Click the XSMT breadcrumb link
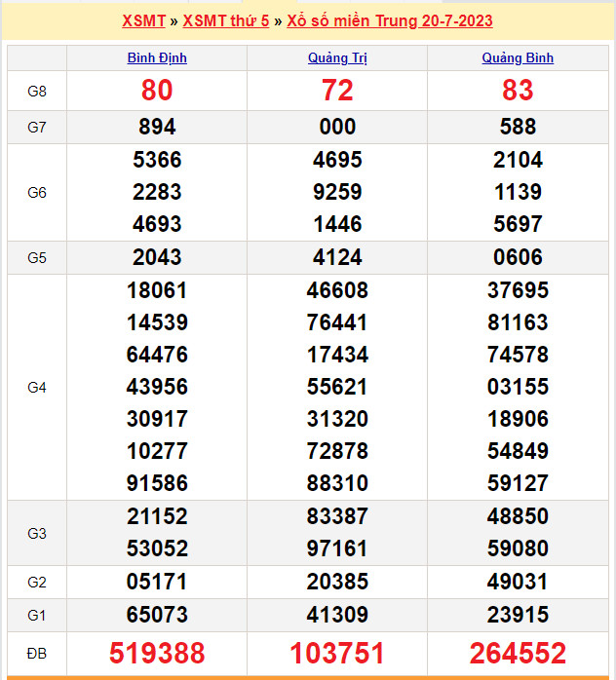616x680 pixels. [143, 20]
